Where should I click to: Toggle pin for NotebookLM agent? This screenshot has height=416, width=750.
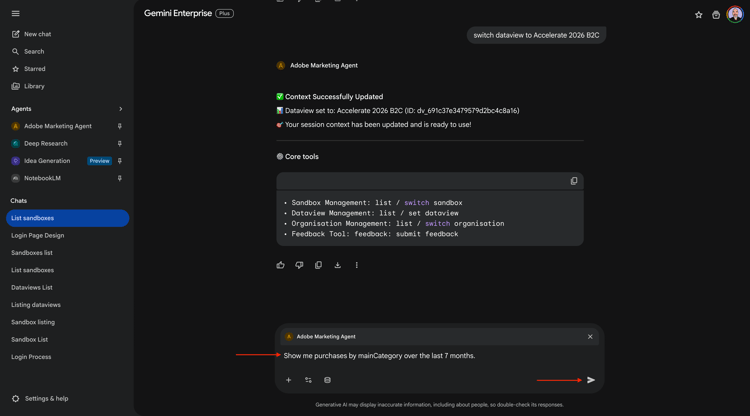(x=120, y=178)
